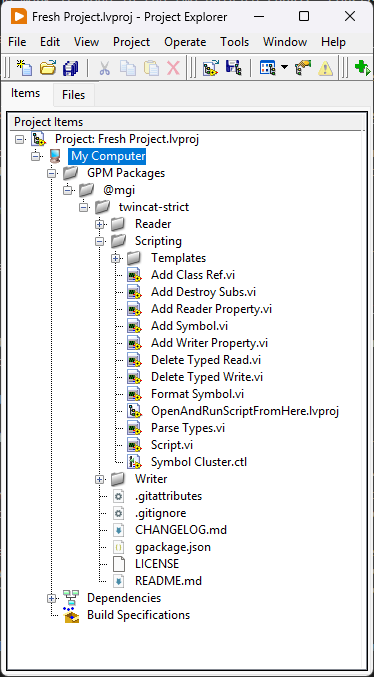The width and height of the screenshot is (374, 677).
Task: Select Build Specifications text label
Action: 138,615
